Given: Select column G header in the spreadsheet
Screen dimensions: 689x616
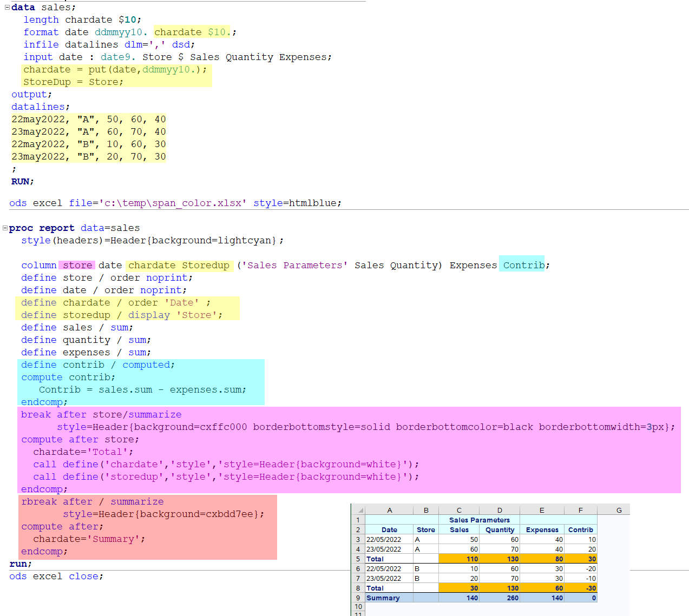Looking at the screenshot, I should (619, 510).
